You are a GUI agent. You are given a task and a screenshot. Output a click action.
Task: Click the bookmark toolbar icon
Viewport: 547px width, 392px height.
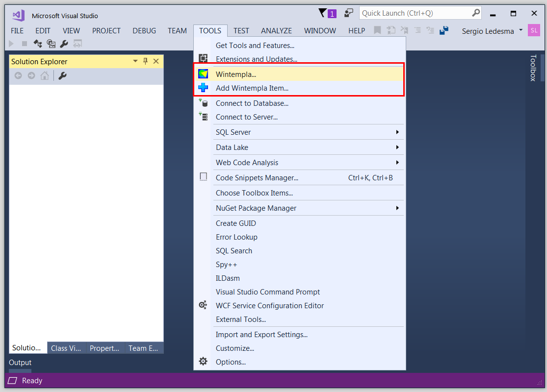point(377,30)
